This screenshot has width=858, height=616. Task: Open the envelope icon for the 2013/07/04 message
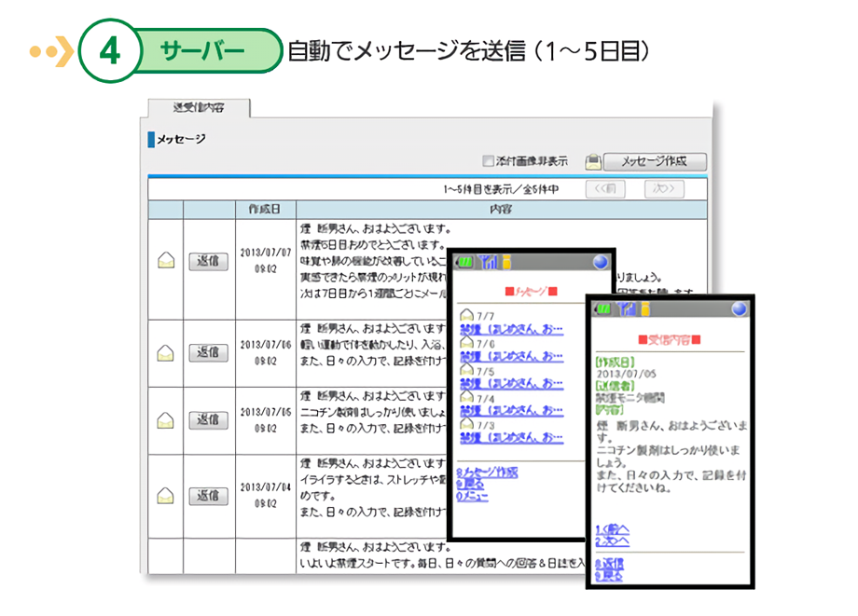[x=166, y=495]
